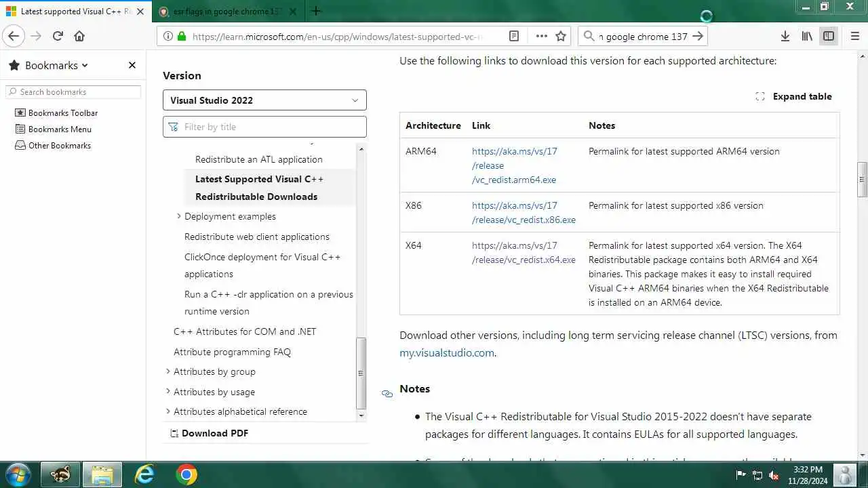Copy anchor link next to Notes heading
The width and height of the screenshot is (868, 488).
pos(387,393)
